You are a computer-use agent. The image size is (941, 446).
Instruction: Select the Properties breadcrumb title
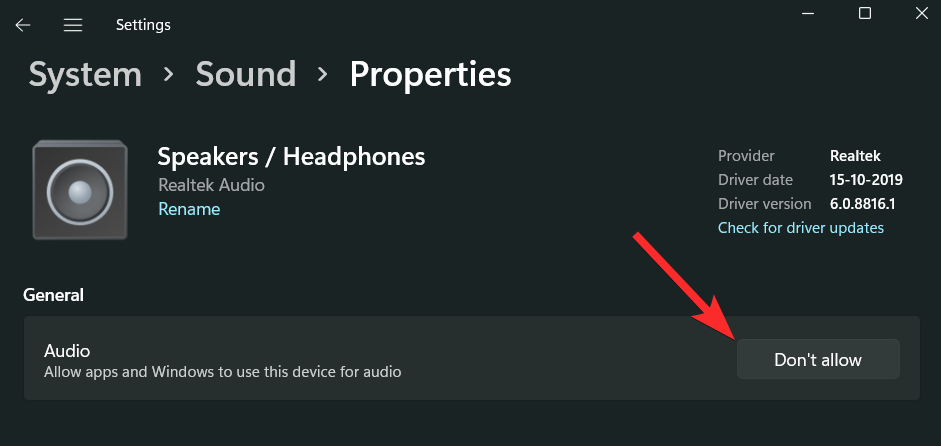[x=430, y=75]
